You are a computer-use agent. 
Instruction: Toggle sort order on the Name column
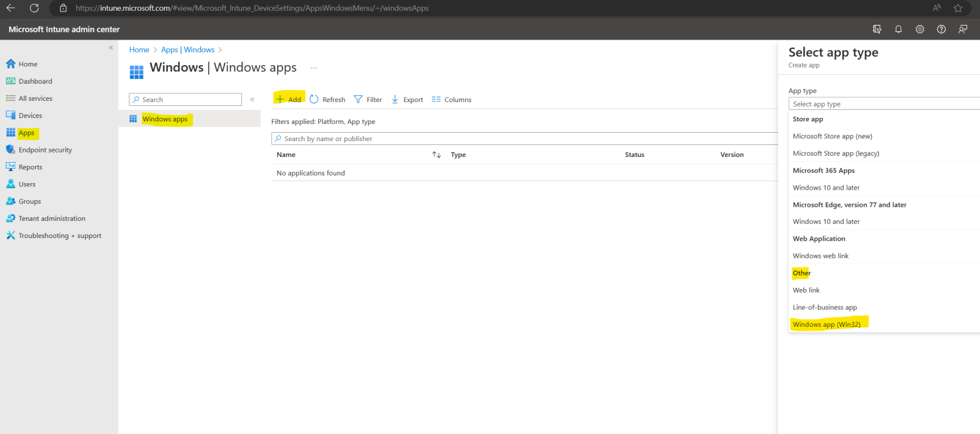[x=436, y=154]
